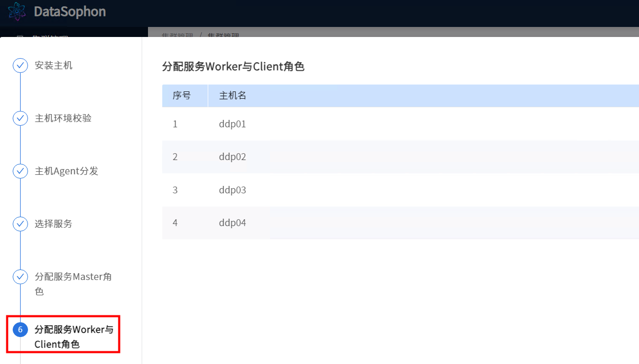Click the checkmark icon next to 选择服务
The image size is (639, 364).
20,224
